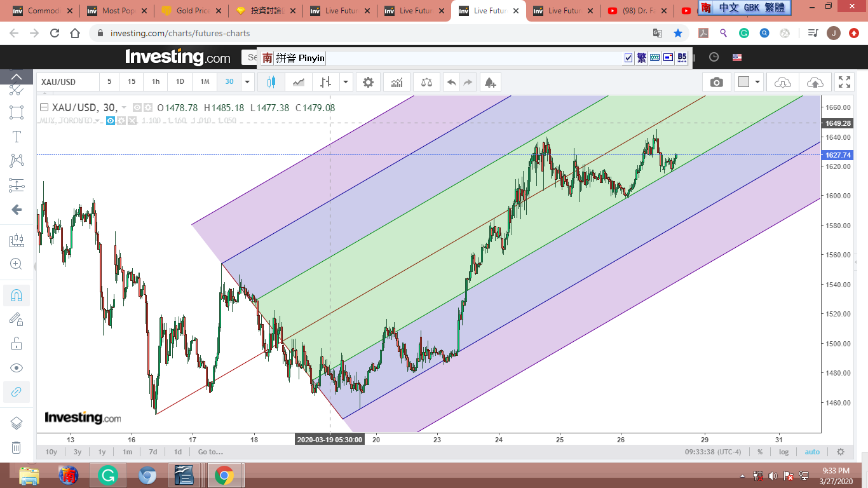
Task: Collapse left drawing toolbar up arrow
Action: 17,76
